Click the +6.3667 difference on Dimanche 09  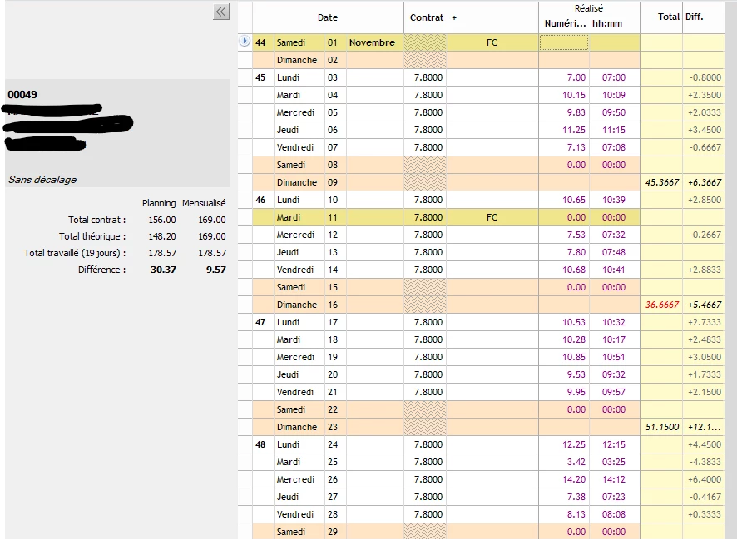[x=704, y=182]
